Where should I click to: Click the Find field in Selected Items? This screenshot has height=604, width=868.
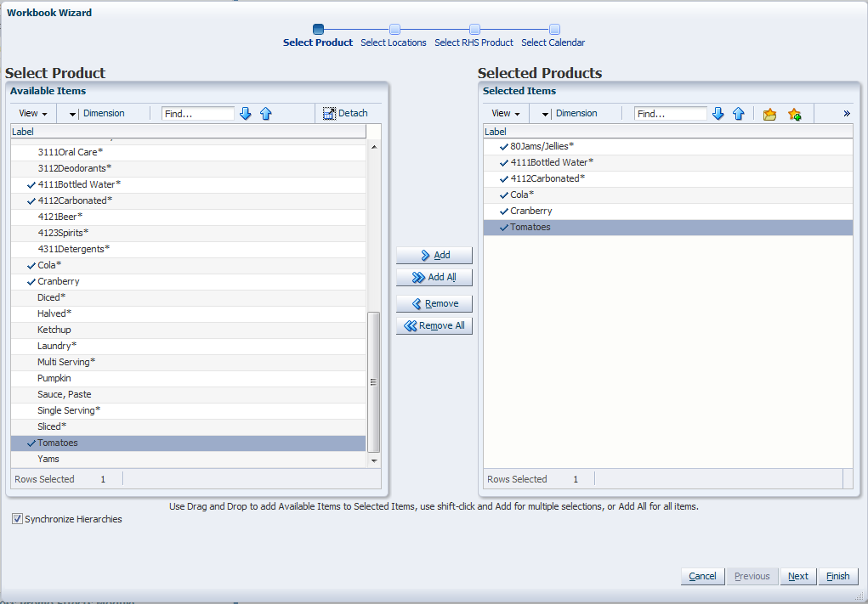point(671,113)
